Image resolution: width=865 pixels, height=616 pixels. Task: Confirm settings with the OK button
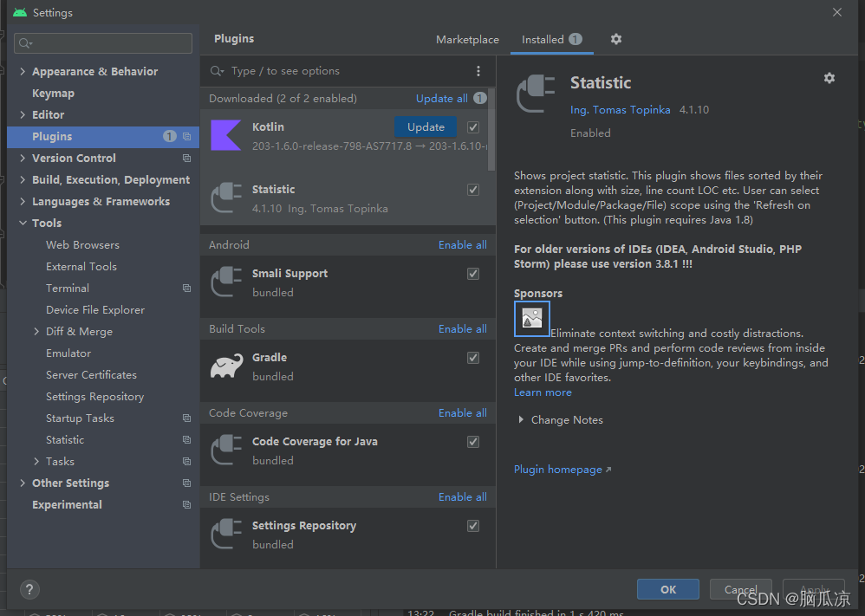668,589
